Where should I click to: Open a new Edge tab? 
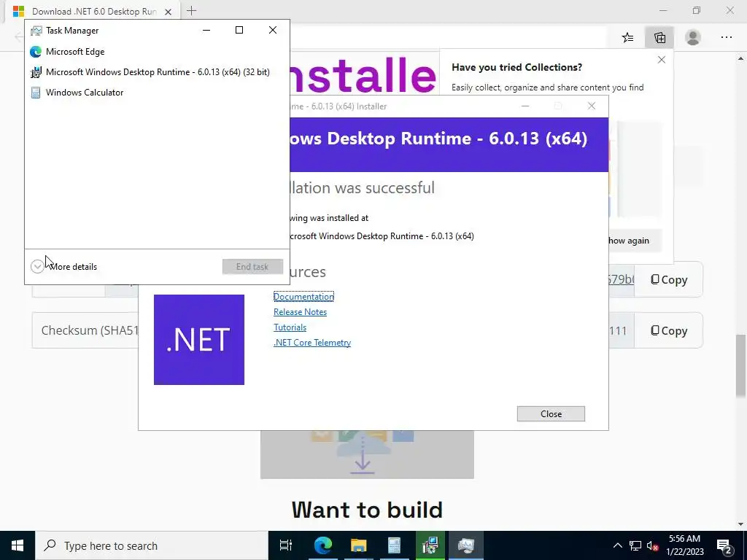(x=192, y=11)
